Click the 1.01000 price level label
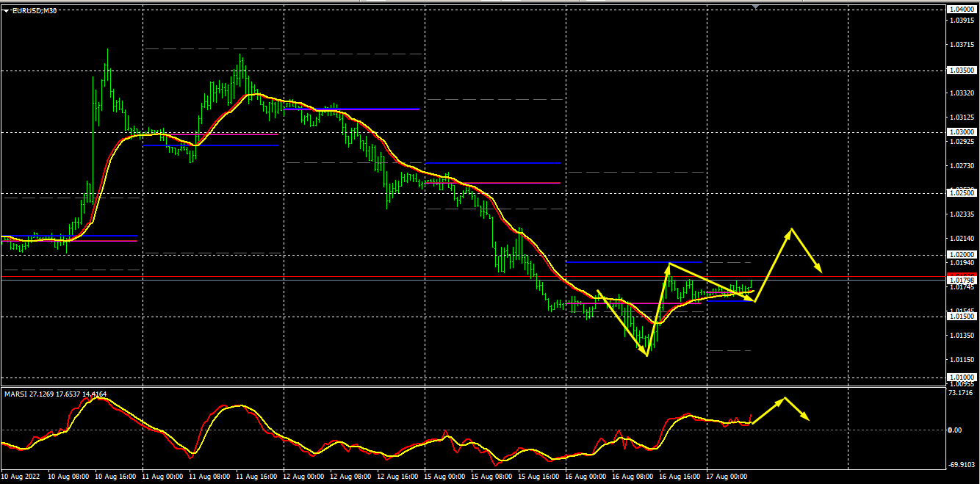 click(x=962, y=377)
